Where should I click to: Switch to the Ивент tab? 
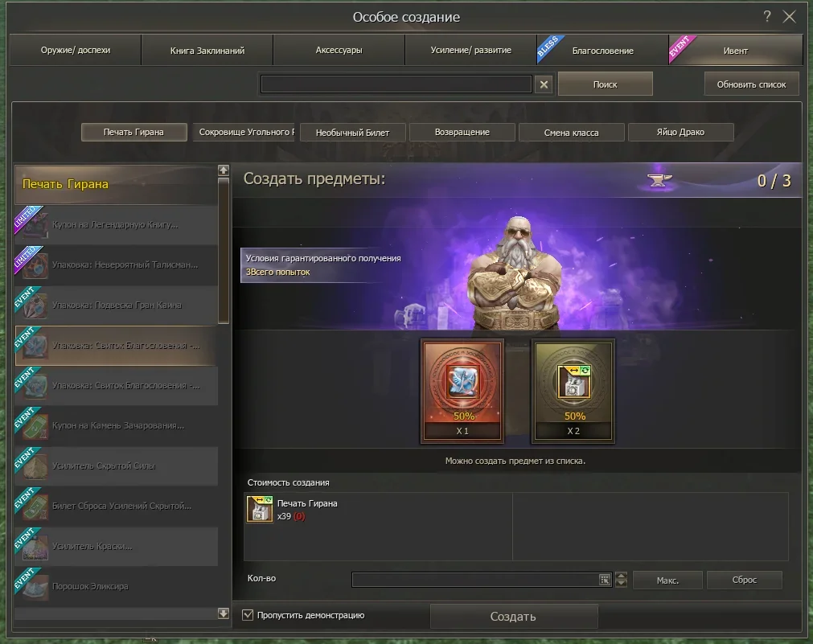point(736,51)
